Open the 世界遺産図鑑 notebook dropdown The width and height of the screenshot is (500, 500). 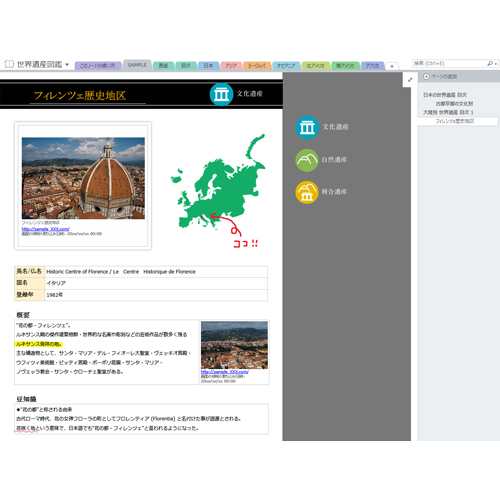point(67,64)
